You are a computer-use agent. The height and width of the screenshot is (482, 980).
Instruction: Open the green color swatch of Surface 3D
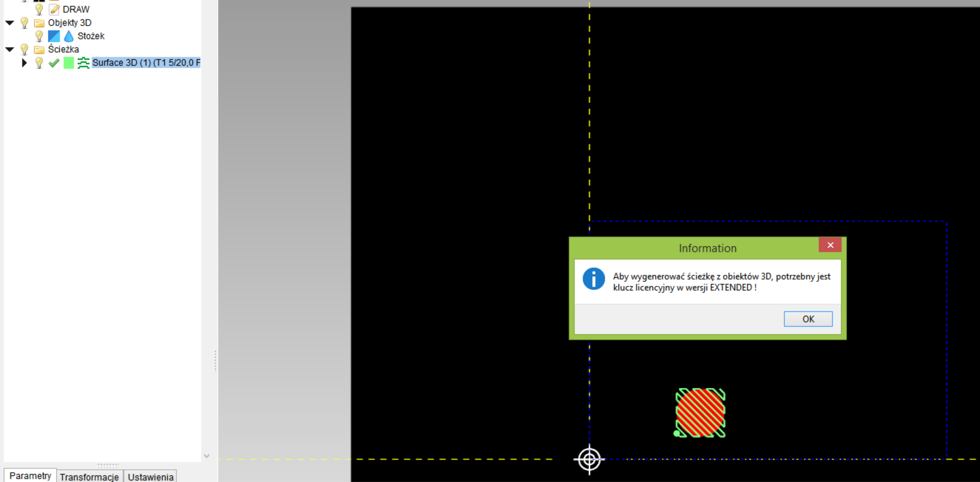[x=69, y=63]
